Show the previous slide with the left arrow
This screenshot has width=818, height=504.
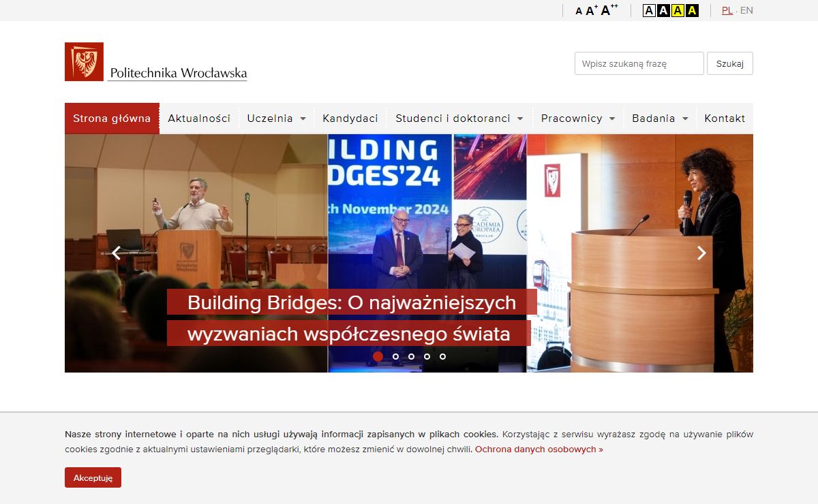(x=116, y=253)
